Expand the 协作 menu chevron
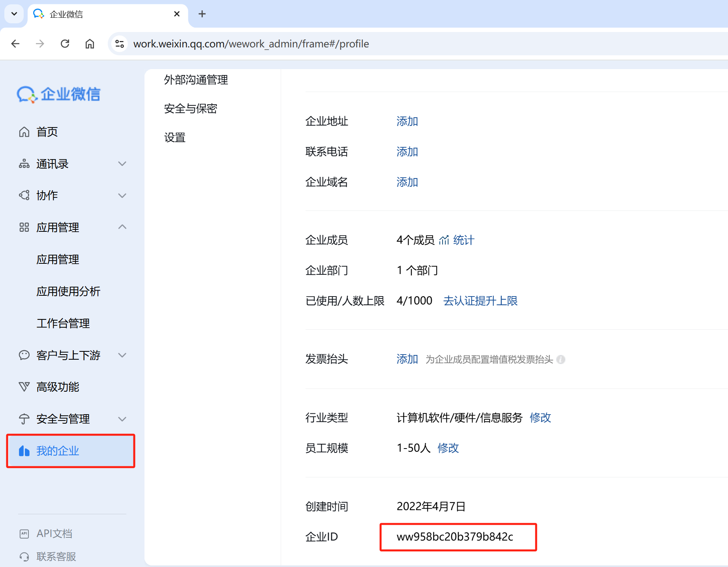Screen dimensions: 728x567 pyautogui.click(x=122, y=195)
